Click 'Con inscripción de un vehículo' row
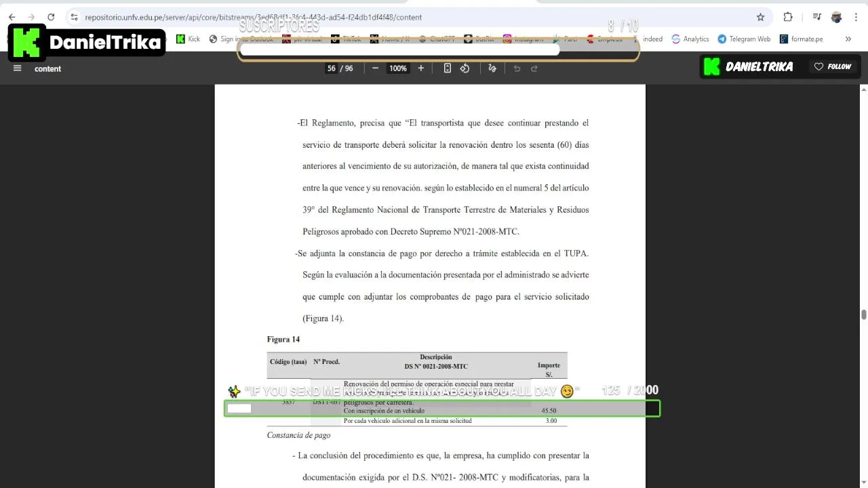This screenshot has width=868, height=488. [x=384, y=411]
